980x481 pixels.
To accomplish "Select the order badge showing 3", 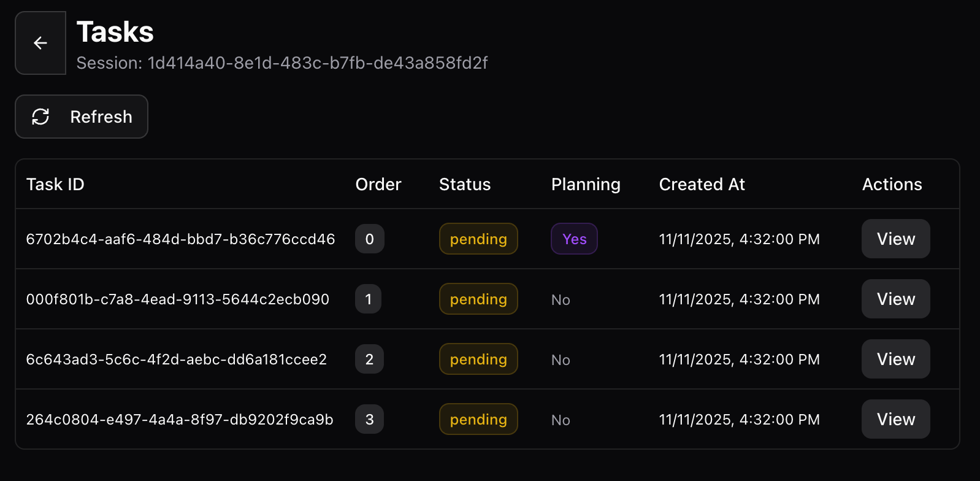I will click(x=369, y=419).
